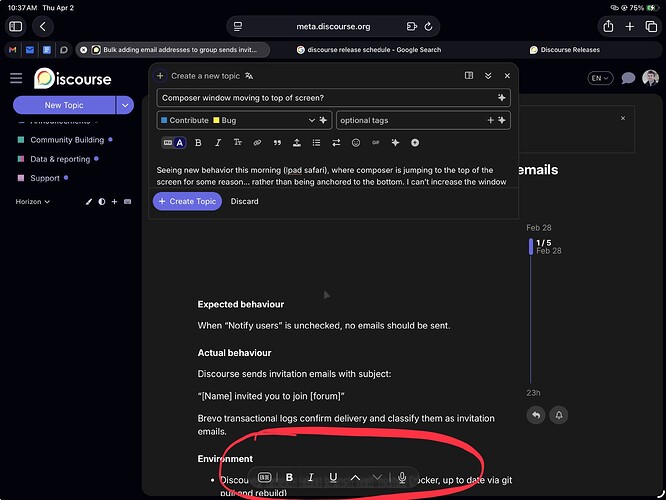Click AI category suggestion sparkle icon

click(x=323, y=120)
